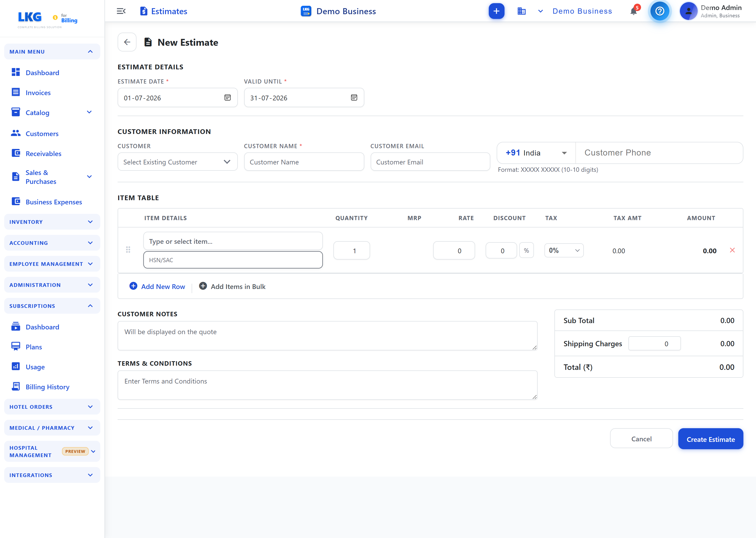Open Valid Until calendar picker icon
The image size is (756, 538).
[x=354, y=97]
